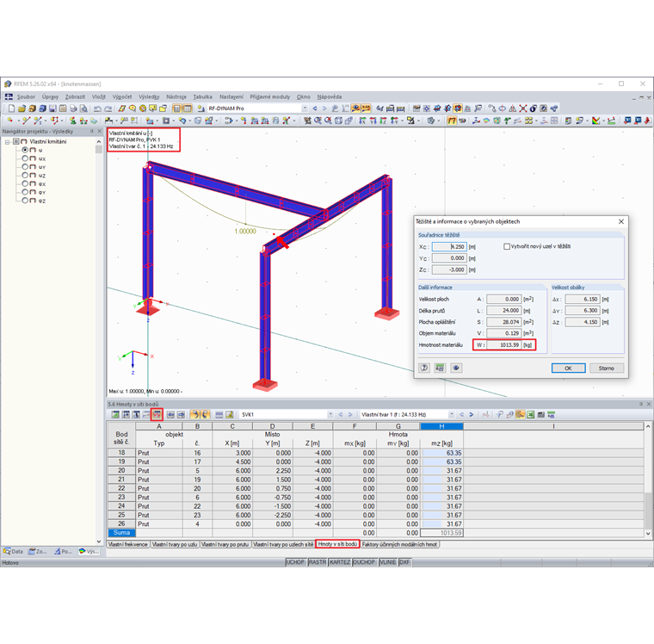The height and width of the screenshot is (644, 654).
Task: Open the RF-DYNAM Pro module dropdown
Action: (x=305, y=108)
